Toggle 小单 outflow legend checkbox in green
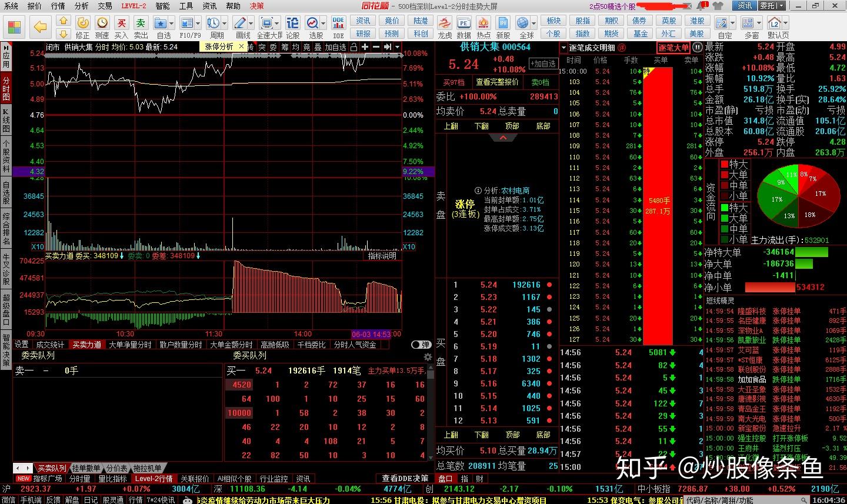This screenshot has width=847, height=504. tap(725, 240)
